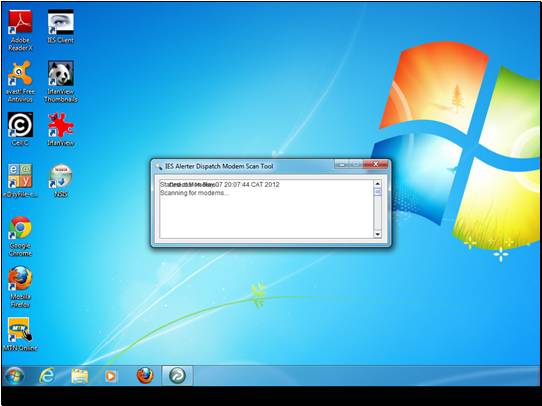Click the Firefox icon in the taskbar
This screenshot has width=542, height=406.
click(x=145, y=376)
